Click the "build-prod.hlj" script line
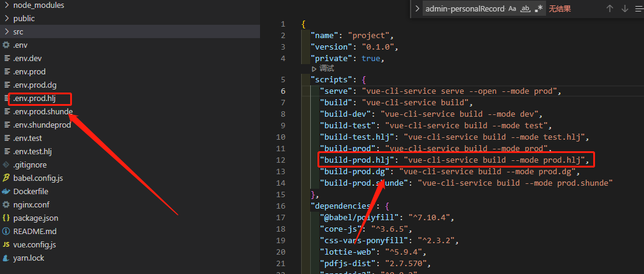The image size is (644, 274). click(454, 160)
